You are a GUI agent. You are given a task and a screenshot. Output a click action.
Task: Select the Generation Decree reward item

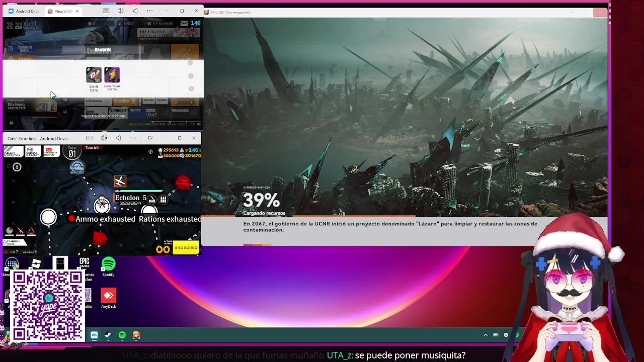pyautogui.click(x=112, y=75)
